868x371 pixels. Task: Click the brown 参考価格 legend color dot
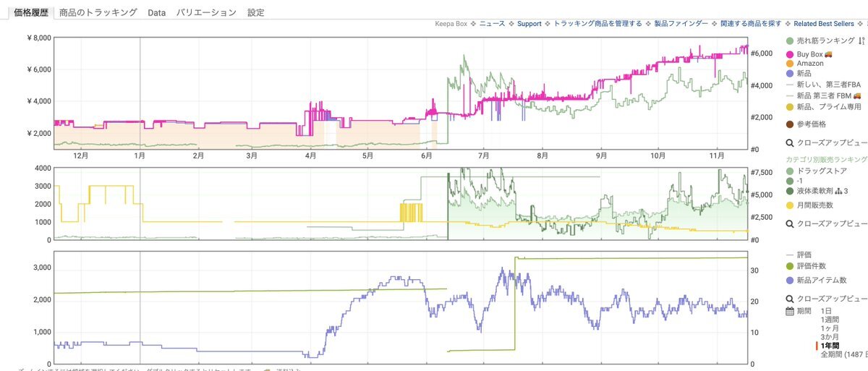(790, 124)
